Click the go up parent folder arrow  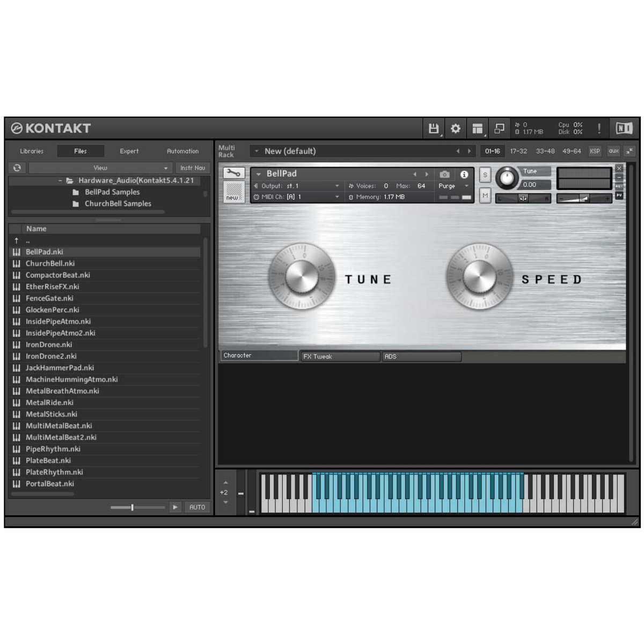click(17, 240)
